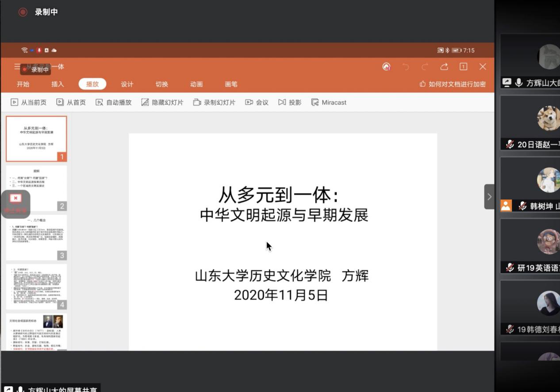Play slideshow from first slide (从首页)

pos(71,103)
